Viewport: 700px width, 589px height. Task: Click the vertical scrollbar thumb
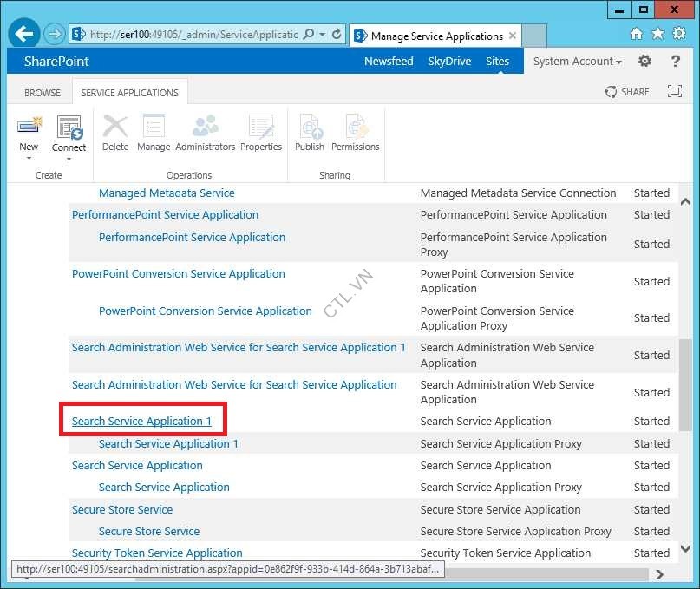685,385
